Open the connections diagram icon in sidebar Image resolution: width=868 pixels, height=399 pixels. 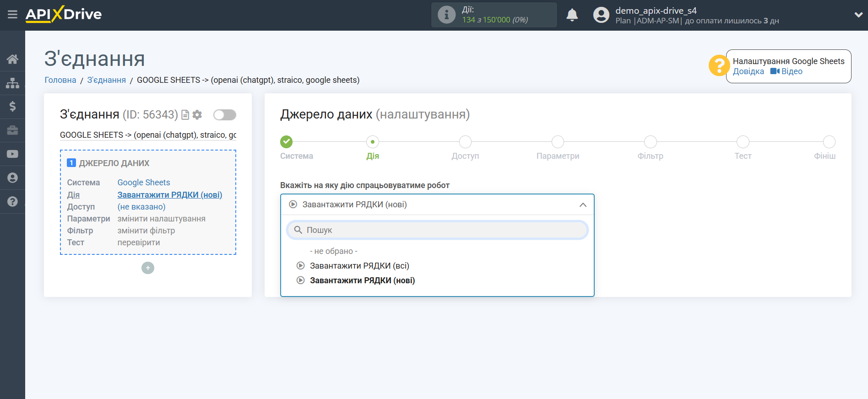click(12, 83)
